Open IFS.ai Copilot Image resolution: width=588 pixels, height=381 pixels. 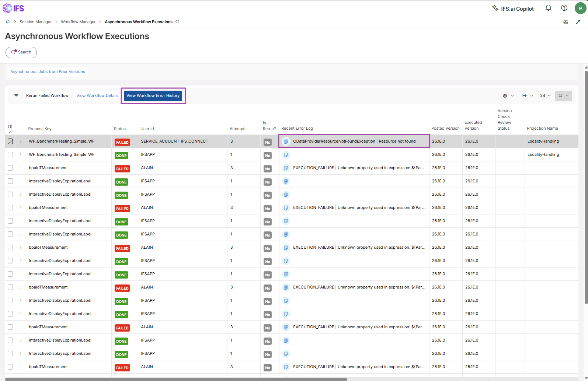513,8
